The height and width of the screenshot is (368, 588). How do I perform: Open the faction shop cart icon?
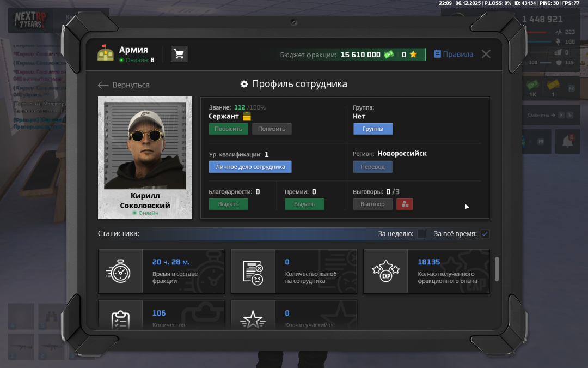pyautogui.click(x=179, y=54)
